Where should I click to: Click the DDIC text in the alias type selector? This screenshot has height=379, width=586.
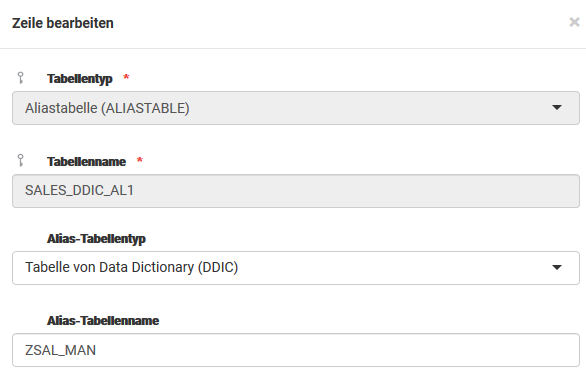[218, 267]
